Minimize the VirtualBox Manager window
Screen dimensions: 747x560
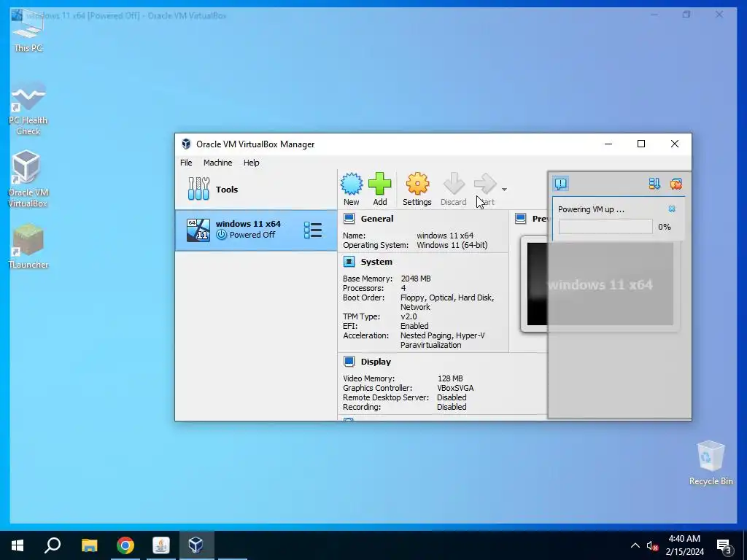tap(608, 144)
